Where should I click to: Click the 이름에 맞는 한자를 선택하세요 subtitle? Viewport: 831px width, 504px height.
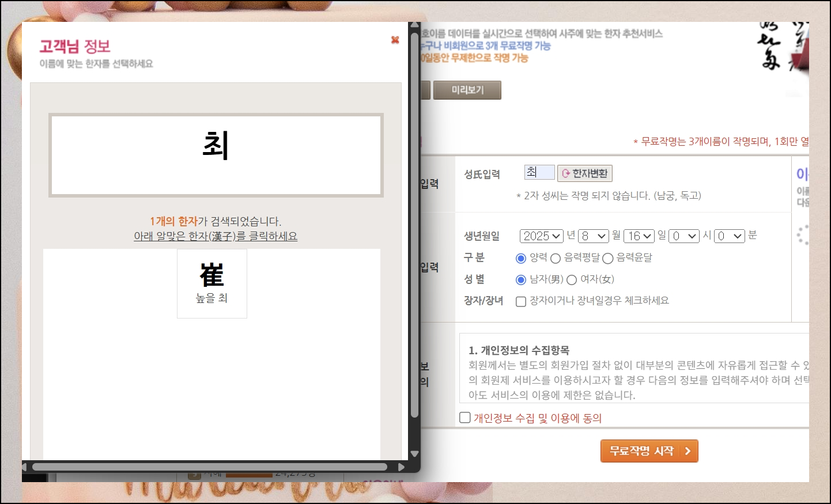pos(96,63)
